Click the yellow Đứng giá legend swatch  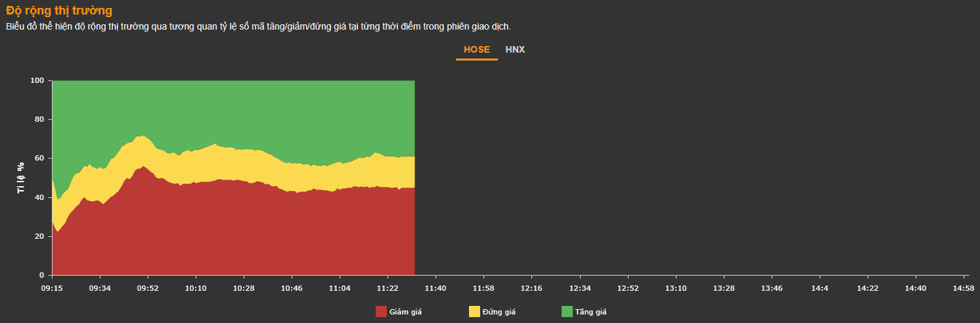[x=474, y=312]
